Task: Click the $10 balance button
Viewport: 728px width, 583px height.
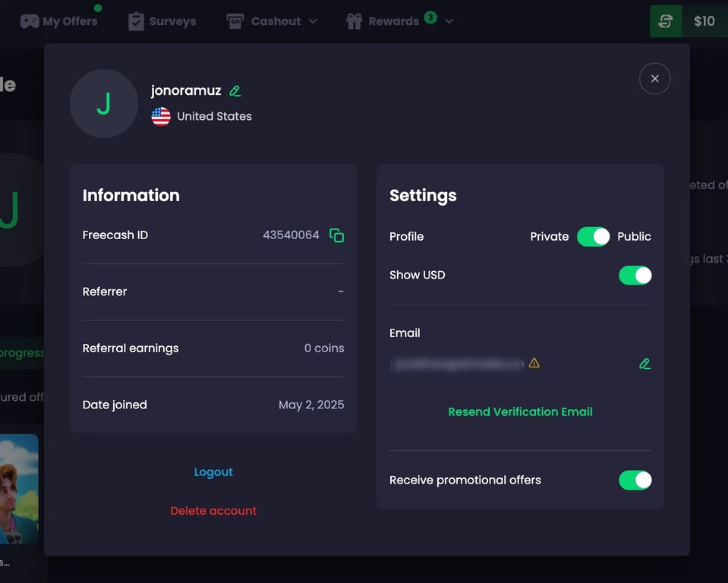Action: (x=704, y=21)
